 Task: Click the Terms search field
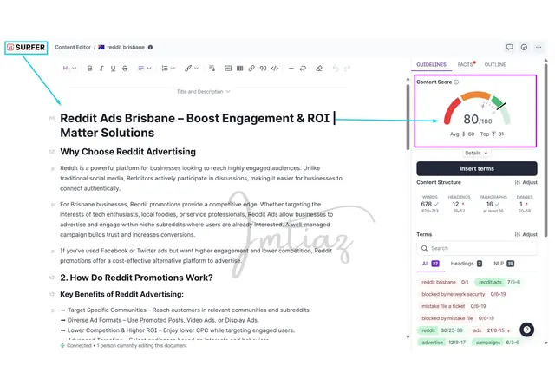tap(477, 248)
